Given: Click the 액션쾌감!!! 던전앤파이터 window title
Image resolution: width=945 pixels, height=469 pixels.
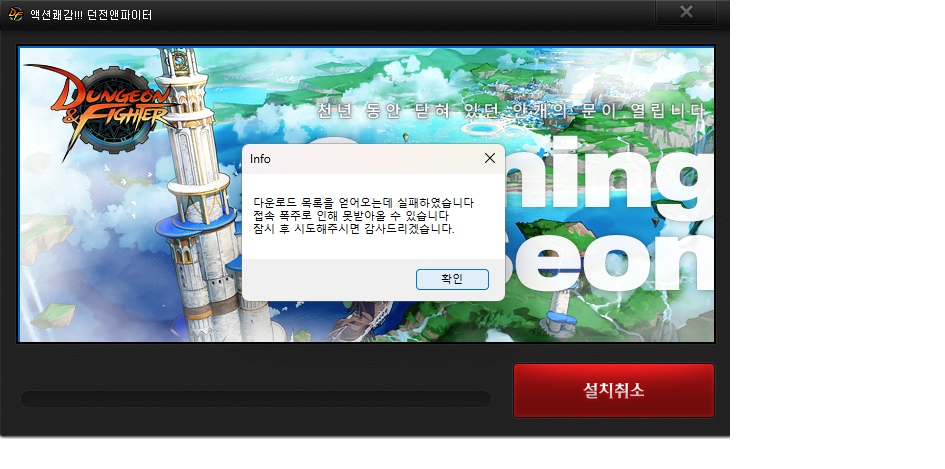Looking at the screenshot, I should 91,14.
